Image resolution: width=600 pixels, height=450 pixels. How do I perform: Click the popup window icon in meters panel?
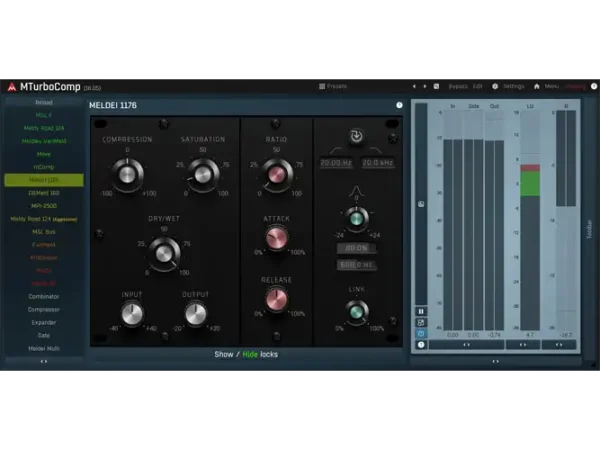pos(421,323)
